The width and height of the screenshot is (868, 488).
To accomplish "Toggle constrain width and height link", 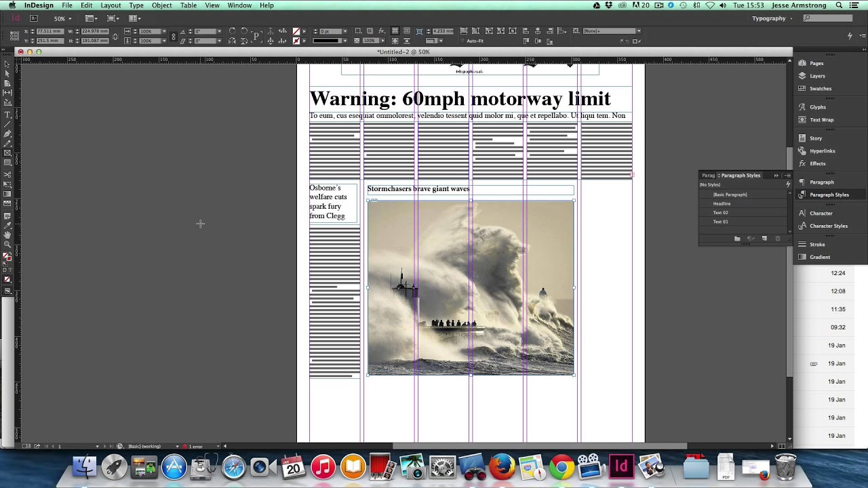I will (x=115, y=36).
